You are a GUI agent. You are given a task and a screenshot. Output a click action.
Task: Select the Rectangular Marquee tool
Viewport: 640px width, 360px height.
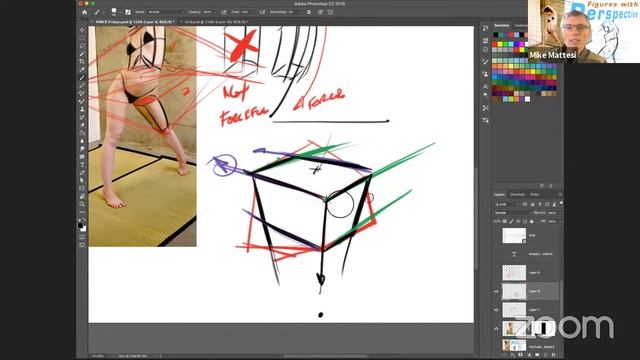(82, 38)
